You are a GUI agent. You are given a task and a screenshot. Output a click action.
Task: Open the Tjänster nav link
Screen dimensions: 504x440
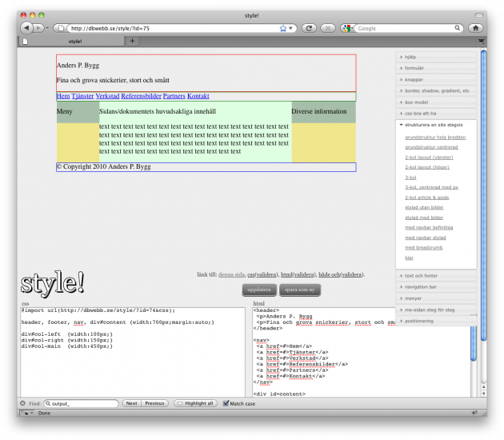coord(82,96)
